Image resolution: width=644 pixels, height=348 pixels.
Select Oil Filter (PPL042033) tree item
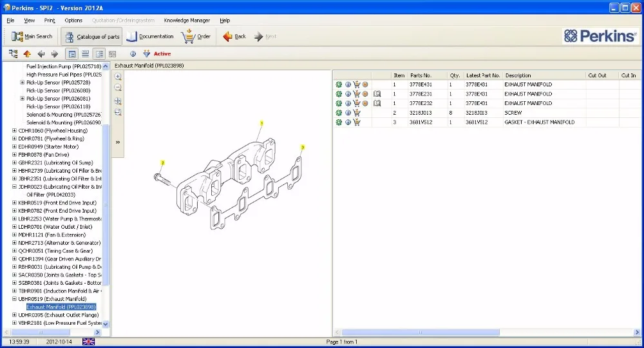tap(51, 195)
